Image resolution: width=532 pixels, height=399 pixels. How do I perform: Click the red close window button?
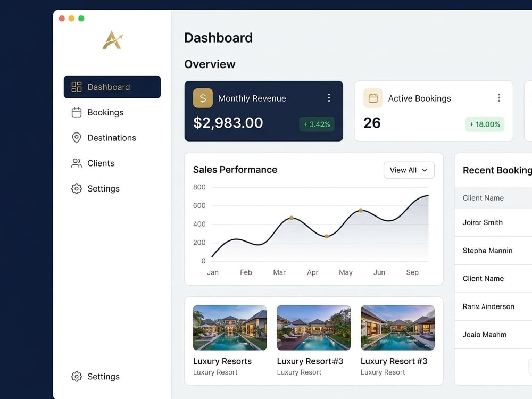pyautogui.click(x=62, y=18)
